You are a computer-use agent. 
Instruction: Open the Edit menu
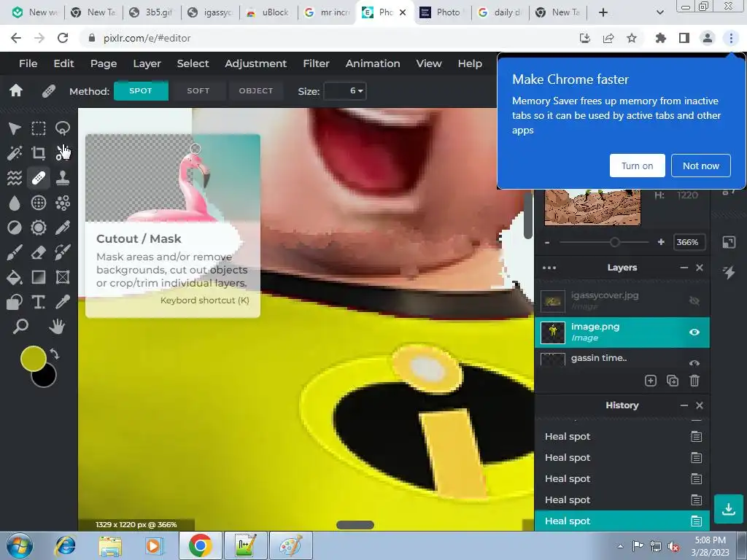(64, 63)
